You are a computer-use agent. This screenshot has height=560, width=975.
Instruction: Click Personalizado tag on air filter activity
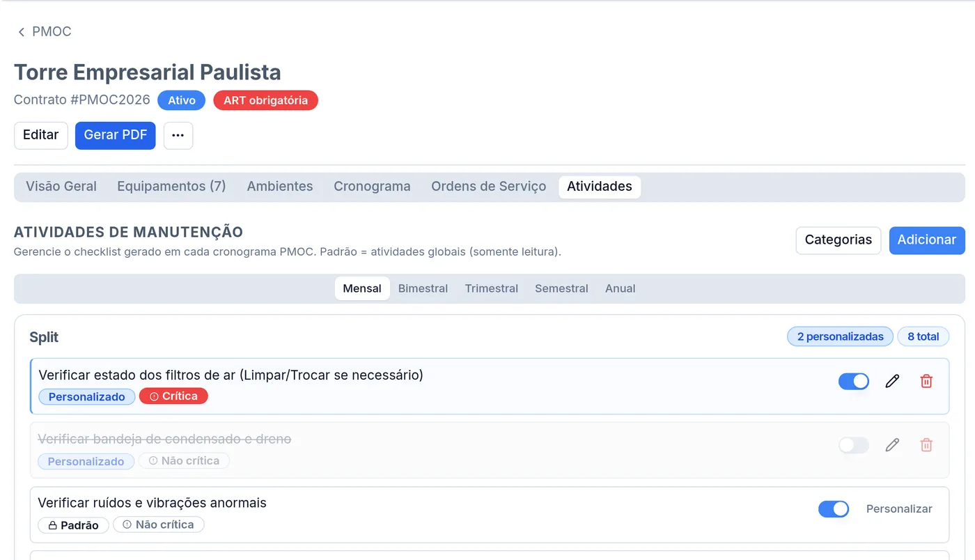click(87, 397)
